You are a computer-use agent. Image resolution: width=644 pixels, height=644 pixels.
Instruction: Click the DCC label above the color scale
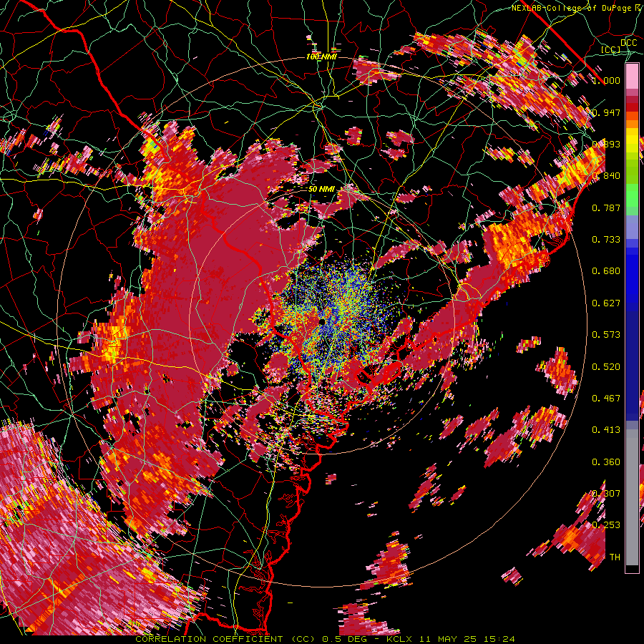click(628, 43)
